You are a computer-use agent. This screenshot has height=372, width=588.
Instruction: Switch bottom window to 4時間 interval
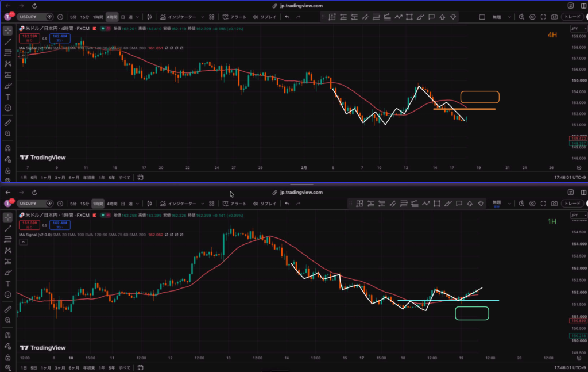112,204
